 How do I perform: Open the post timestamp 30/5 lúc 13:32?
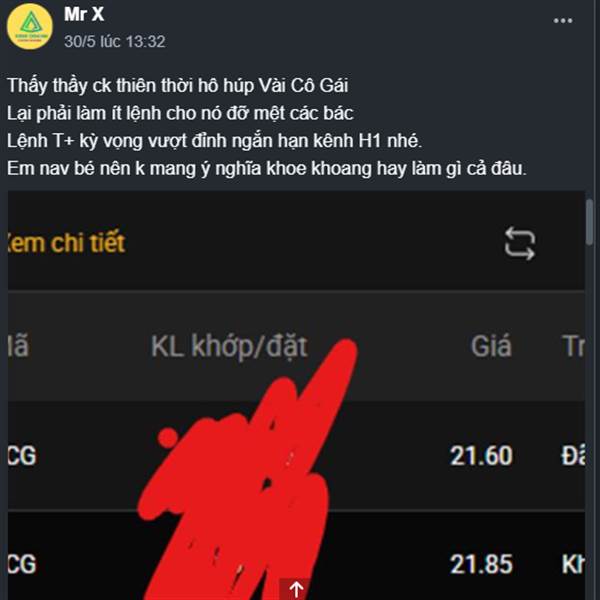[x=115, y=41]
